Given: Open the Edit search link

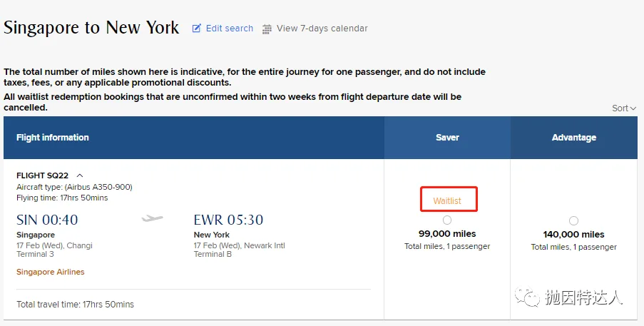Looking at the screenshot, I should pos(229,29).
